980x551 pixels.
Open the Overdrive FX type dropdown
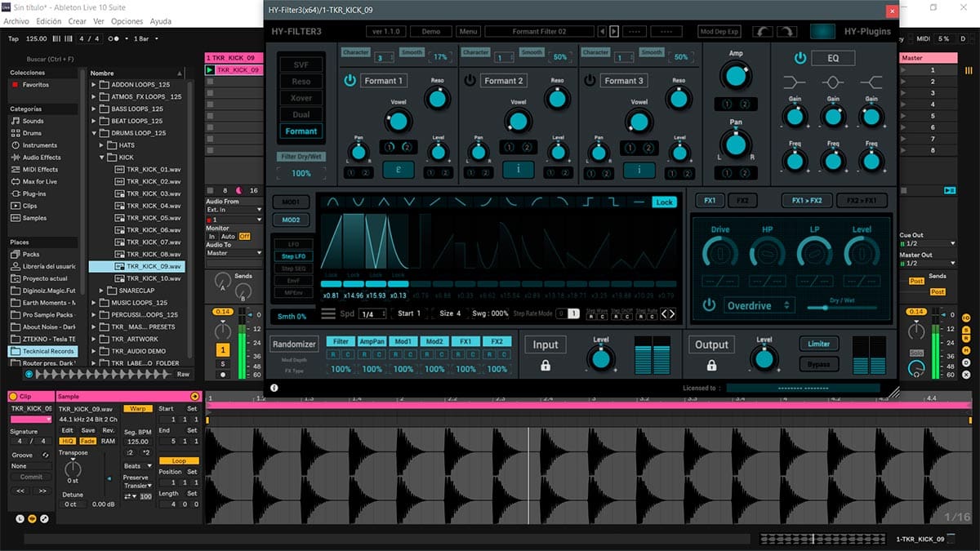[759, 305]
